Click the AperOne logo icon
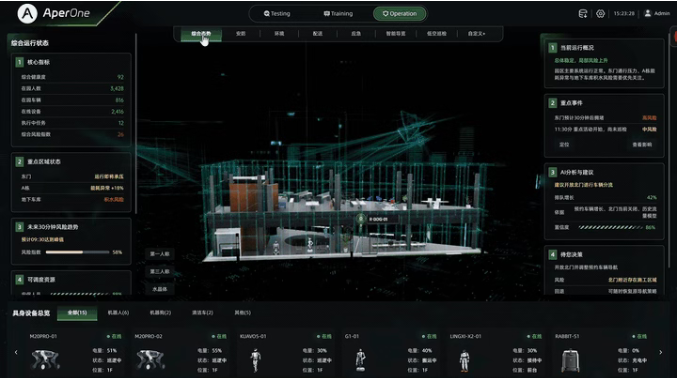677x378 pixels. pyautogui.click(x=27, y=13)
